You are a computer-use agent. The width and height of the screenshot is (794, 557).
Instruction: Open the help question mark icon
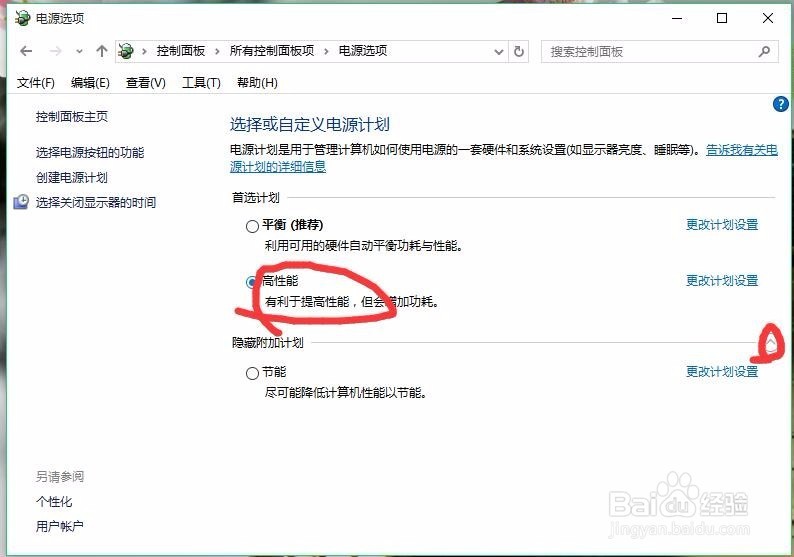pyautogui.click(x=780, y=104)
